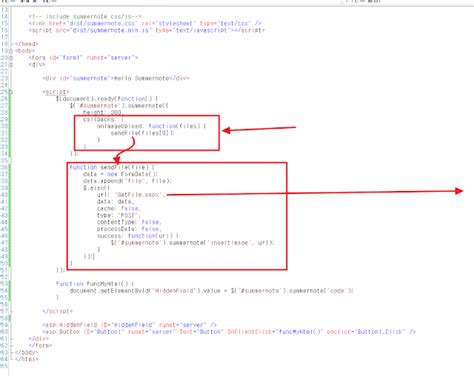Image resolution: width=474 pixels, height=376 pixels.
Task: Click the insertImage summernote call line
Action: coord(192,243)
